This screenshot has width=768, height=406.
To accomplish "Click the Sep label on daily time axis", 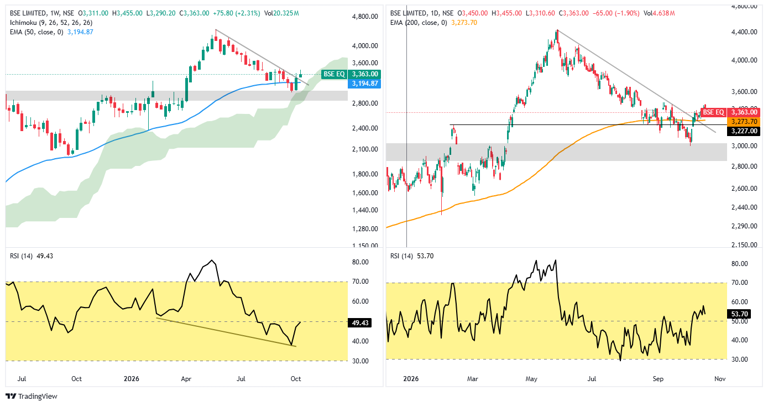I will pos(658,379).
